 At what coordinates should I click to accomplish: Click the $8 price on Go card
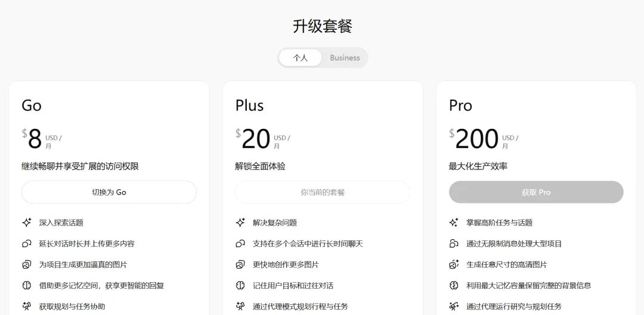[32, 139]
